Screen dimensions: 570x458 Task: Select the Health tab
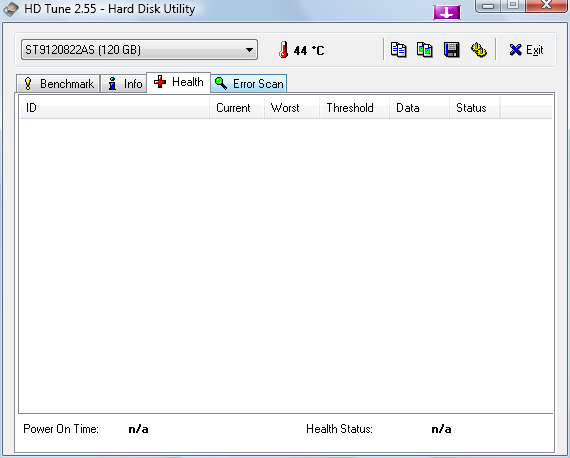pyautogui.click(x=178, y=82)
